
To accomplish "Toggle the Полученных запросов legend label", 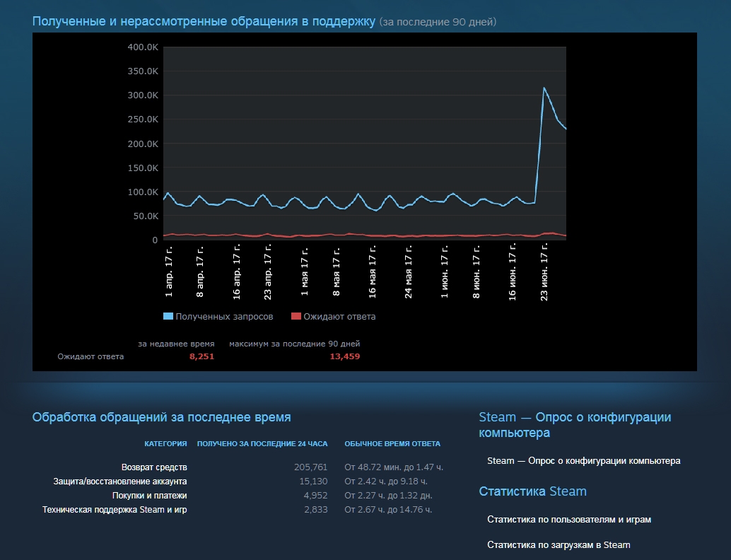I will (224, 317).
